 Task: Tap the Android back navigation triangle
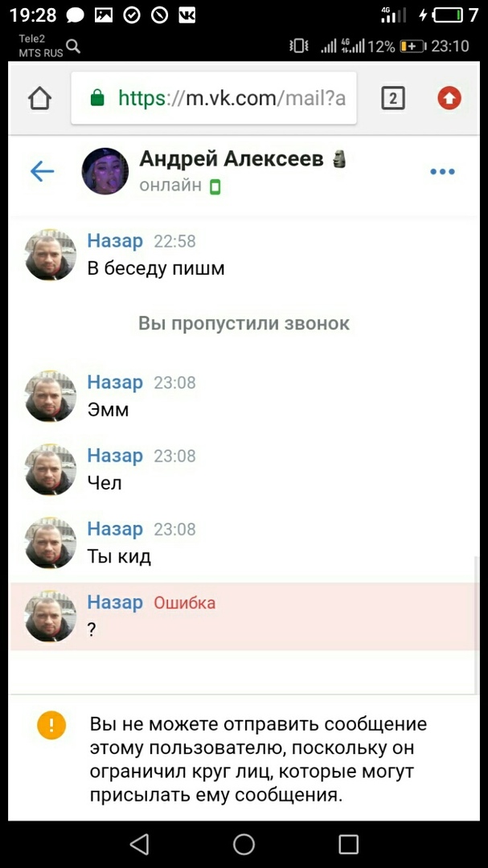pyautogui.click(x=140, y=844)
